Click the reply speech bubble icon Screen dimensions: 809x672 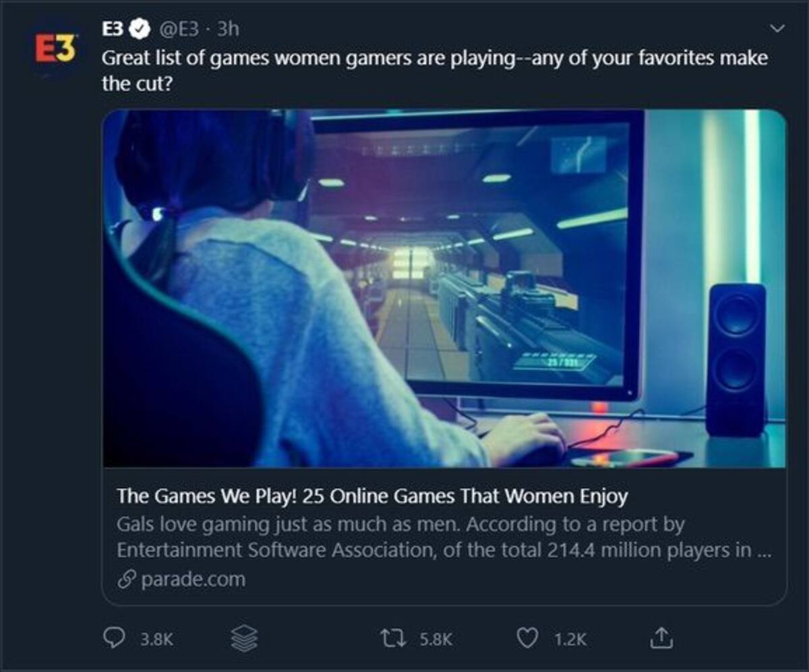coord(115,637)
